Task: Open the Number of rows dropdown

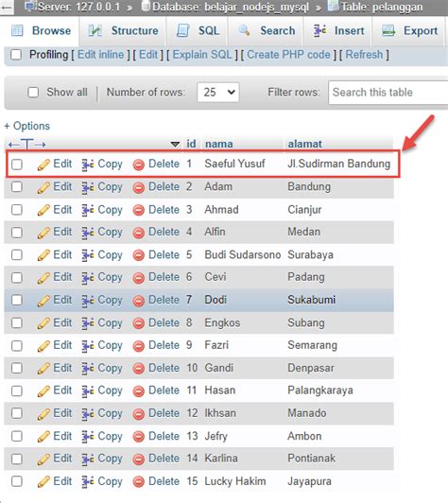Action: [218, 93]
